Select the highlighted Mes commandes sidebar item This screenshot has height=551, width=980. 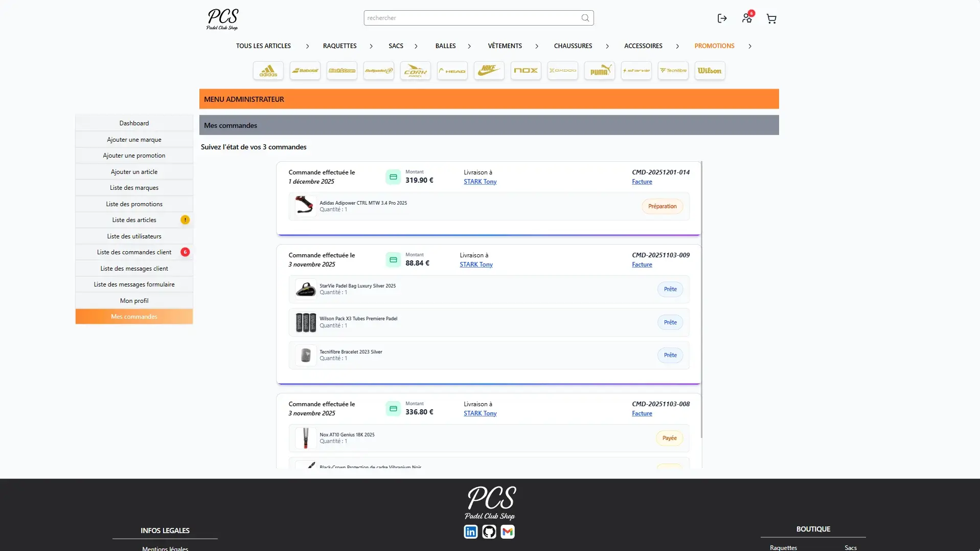click(134, 317)
